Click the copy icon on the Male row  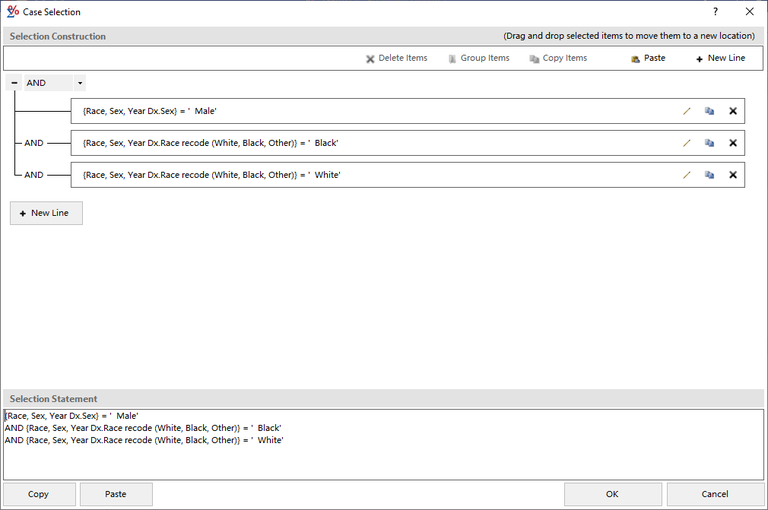point(709,111)
